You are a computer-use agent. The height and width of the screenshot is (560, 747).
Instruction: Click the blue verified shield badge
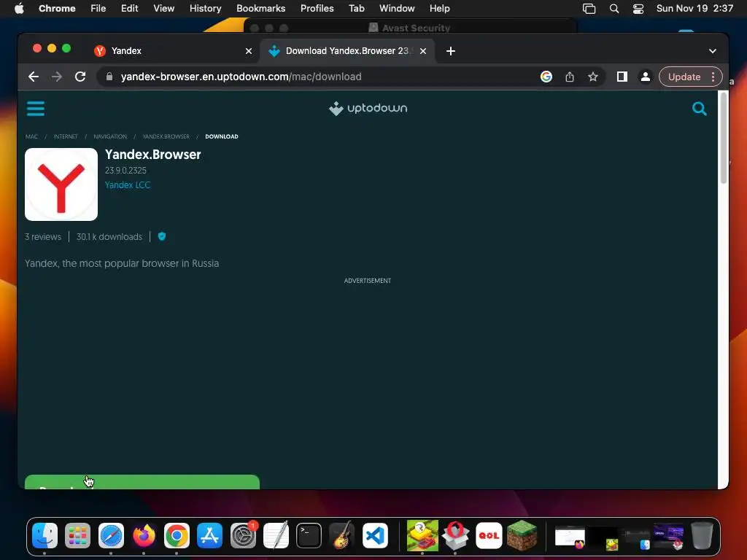(162, 236)
